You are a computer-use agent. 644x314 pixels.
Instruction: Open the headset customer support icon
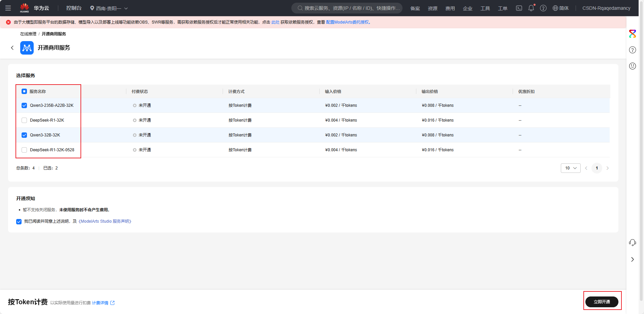click(633, 243)
